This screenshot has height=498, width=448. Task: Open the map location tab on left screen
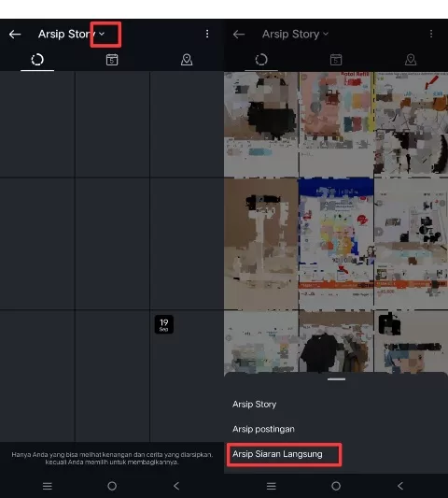tap(187, 60)
